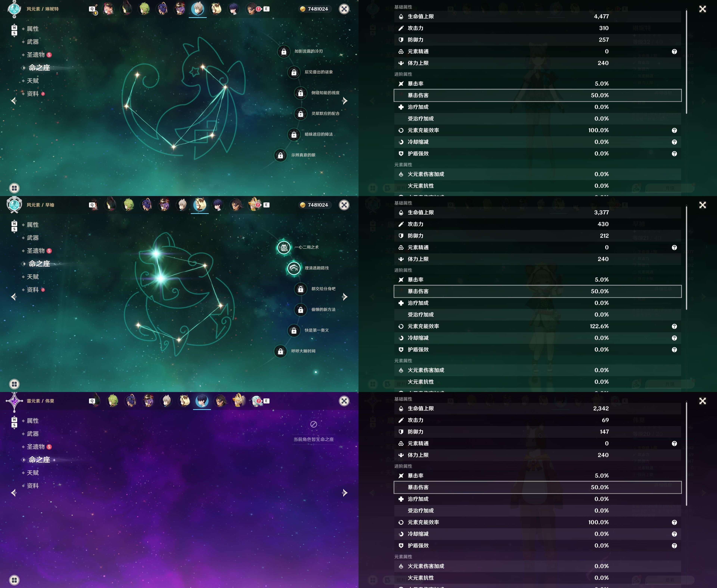717x588 pixels.
Task: Open the locked node 灵犀默应的配合
Action: coord(301,114)
